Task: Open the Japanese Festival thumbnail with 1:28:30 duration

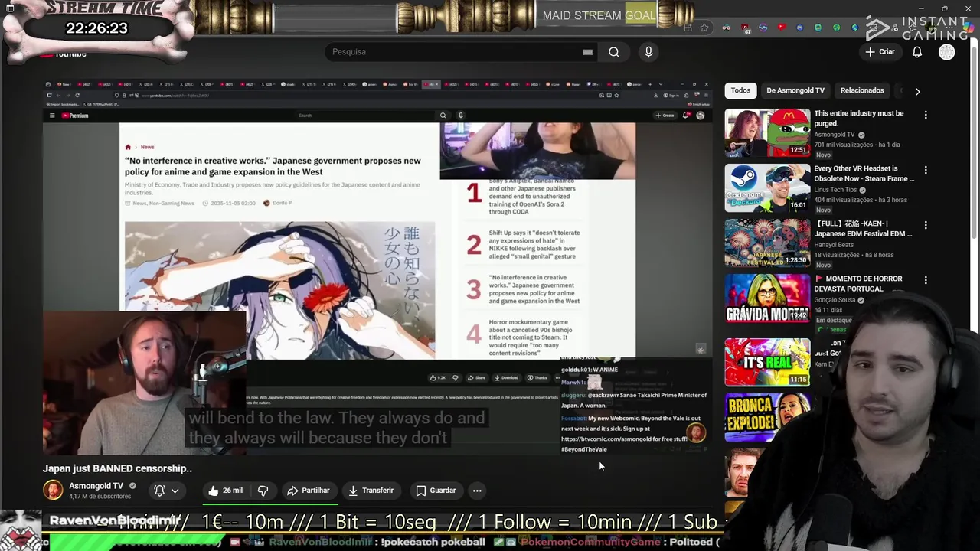Action: pyautogui.click(x=767, y=243)
